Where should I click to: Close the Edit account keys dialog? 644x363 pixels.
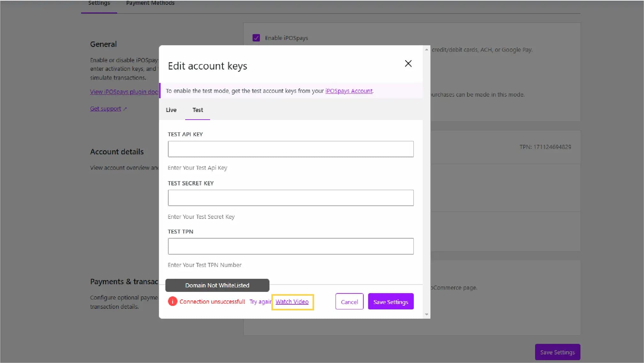click(408, 63)
